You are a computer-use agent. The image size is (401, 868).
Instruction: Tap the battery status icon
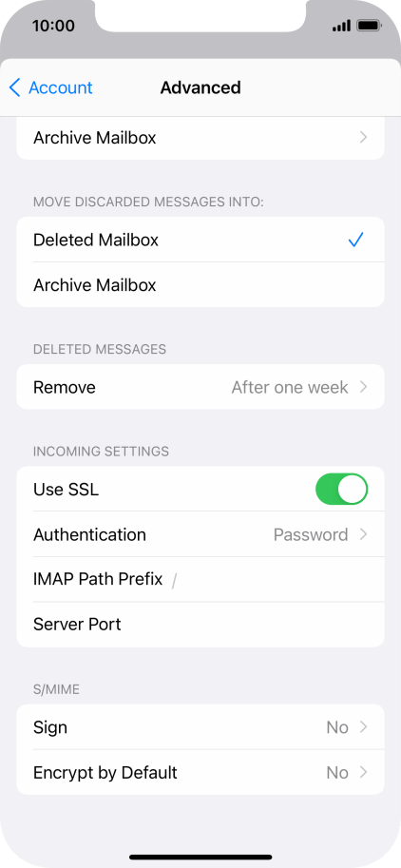click(x=369, y=26)
